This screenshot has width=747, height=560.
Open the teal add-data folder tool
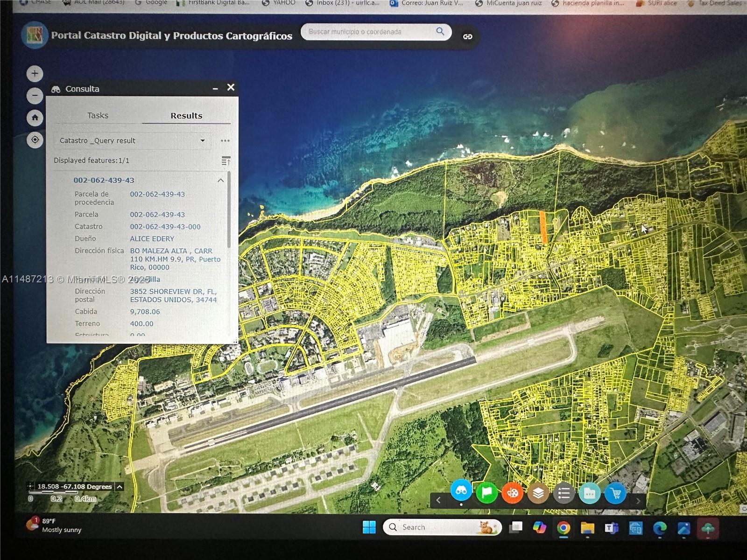(590, 492)
